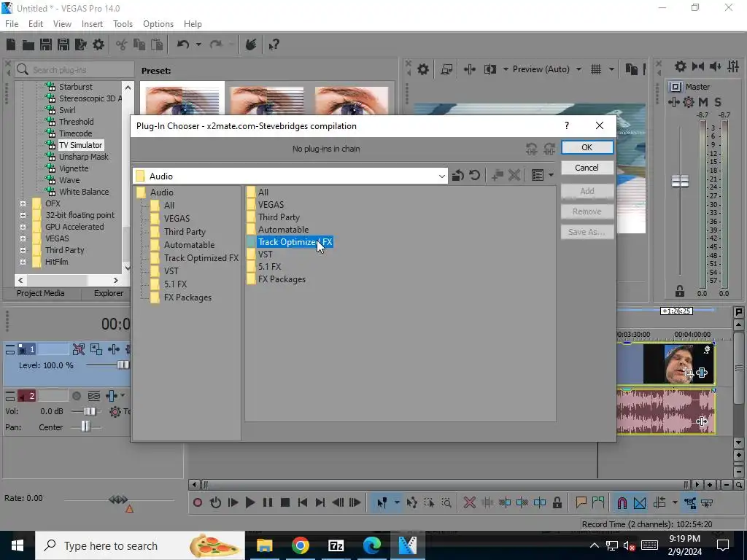Open the Audio folder path dropdown

point(441,176)
